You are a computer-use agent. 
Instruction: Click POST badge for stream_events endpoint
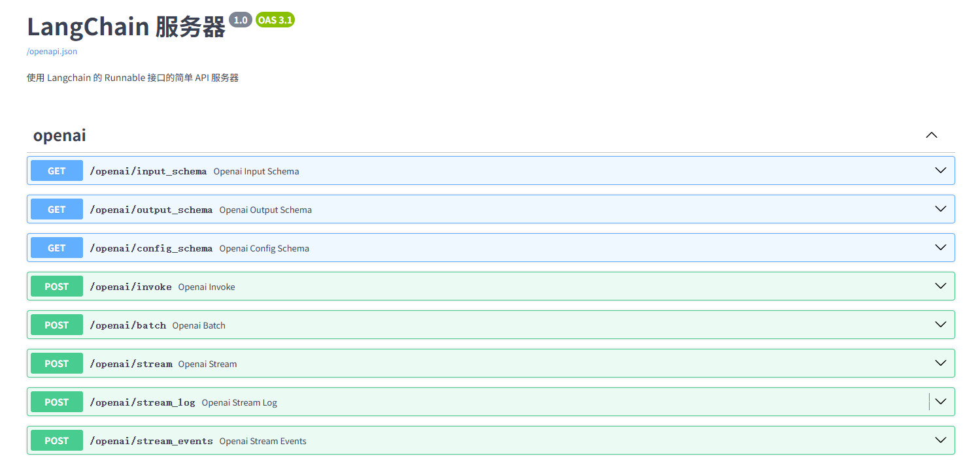tap(57, 440)
